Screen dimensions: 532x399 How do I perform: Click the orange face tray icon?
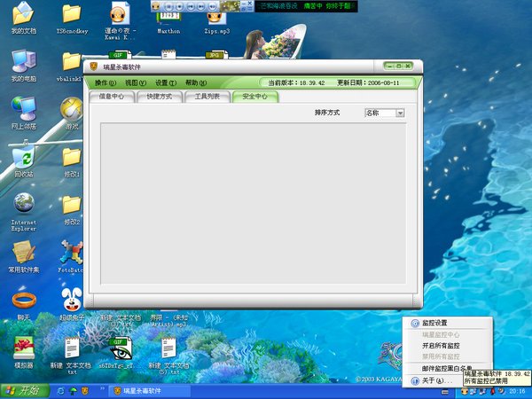coord(465,391)
